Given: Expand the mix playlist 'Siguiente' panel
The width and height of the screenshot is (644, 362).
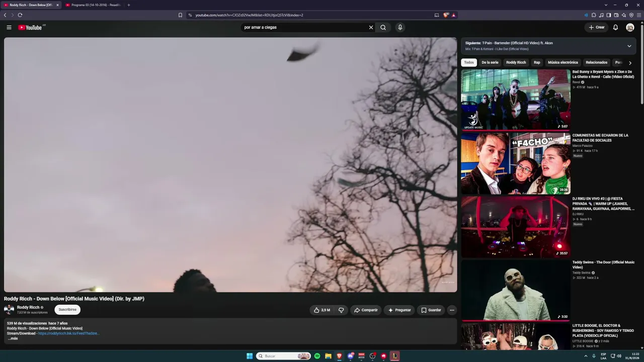Looking at the screenshot, I should pyautogui.click(x=629, y=46).
